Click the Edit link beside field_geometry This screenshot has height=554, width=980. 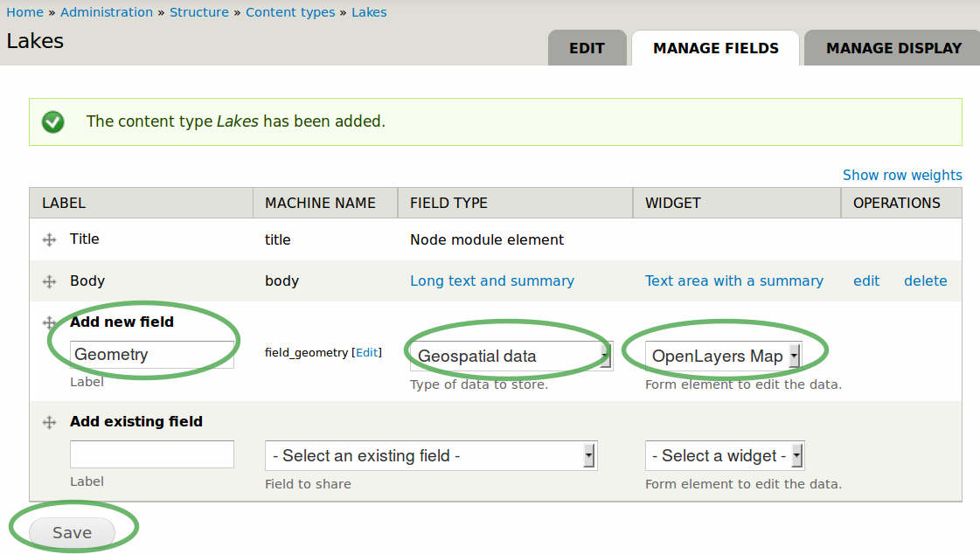click(x=367, y=353)
